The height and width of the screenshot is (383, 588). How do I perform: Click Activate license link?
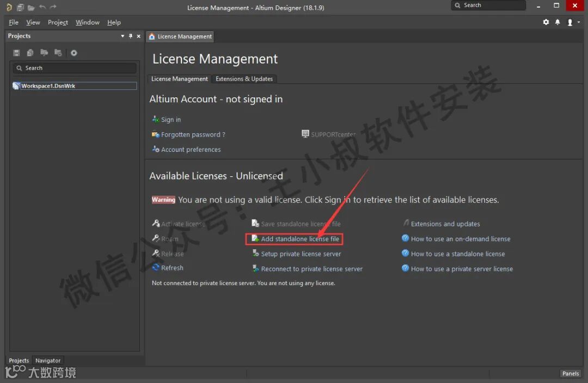(183, 224)
